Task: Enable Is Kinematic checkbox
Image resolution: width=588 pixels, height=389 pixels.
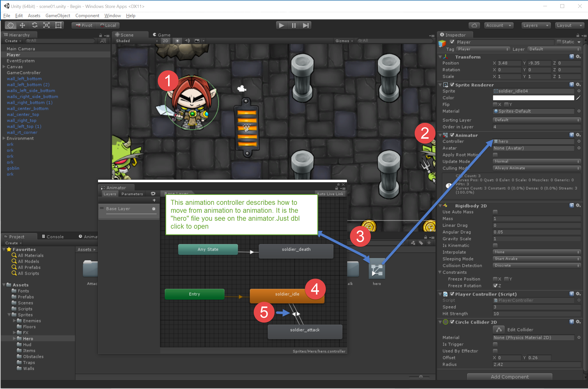Action: point(495,245)
